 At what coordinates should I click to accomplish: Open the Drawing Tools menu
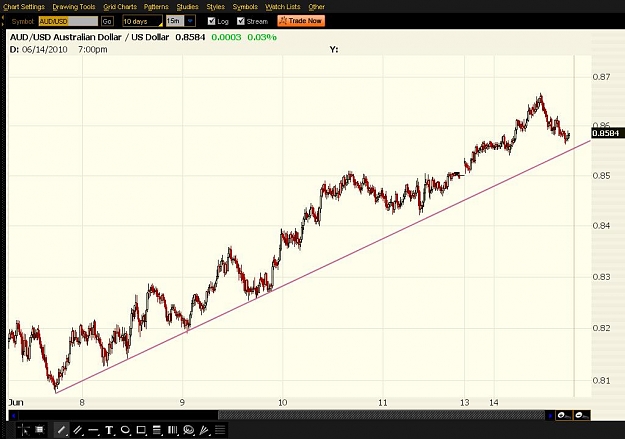click(x=74, y=7)
